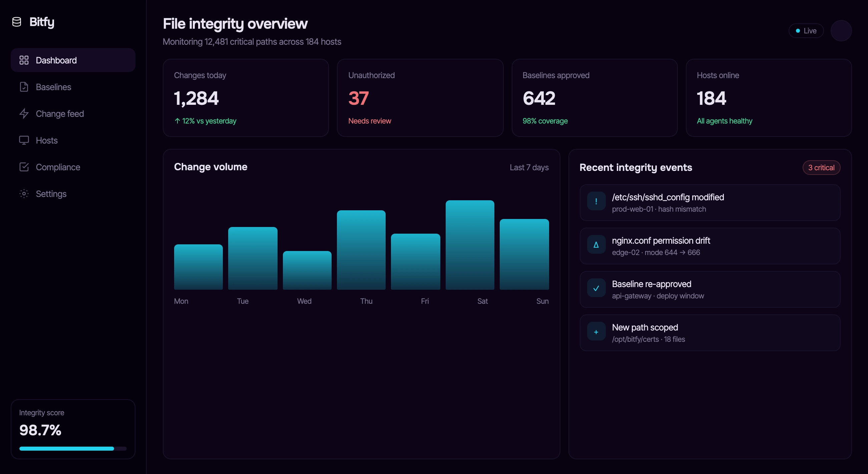This screenshot has height=474, width=868.
Task: Select the Monday bar in Change volume
Action: coord(198,267)
